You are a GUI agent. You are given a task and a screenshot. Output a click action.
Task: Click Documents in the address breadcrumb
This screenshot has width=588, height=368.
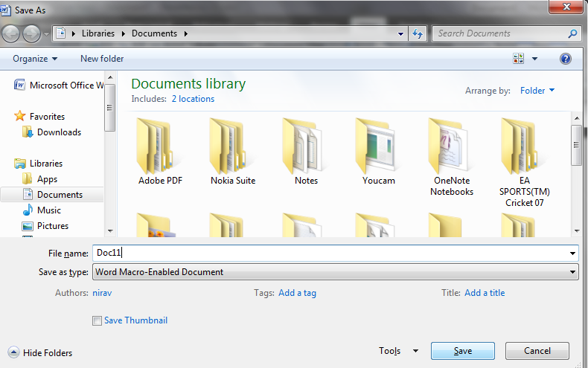point(154,33)
